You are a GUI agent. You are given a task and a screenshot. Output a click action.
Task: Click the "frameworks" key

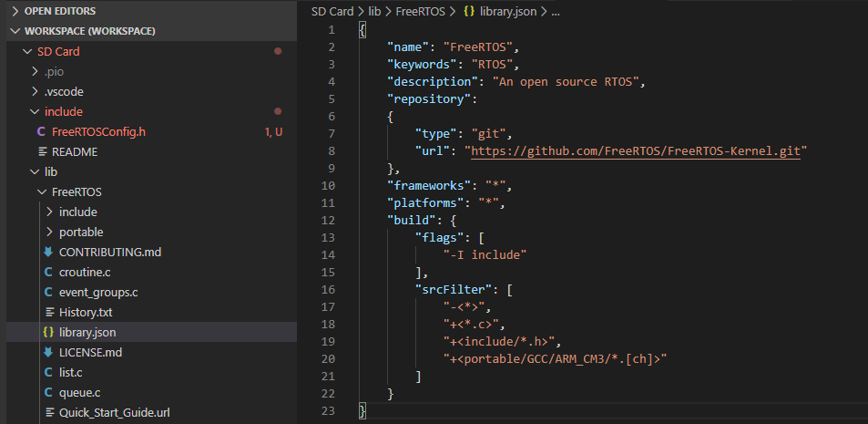click(428, 185)
